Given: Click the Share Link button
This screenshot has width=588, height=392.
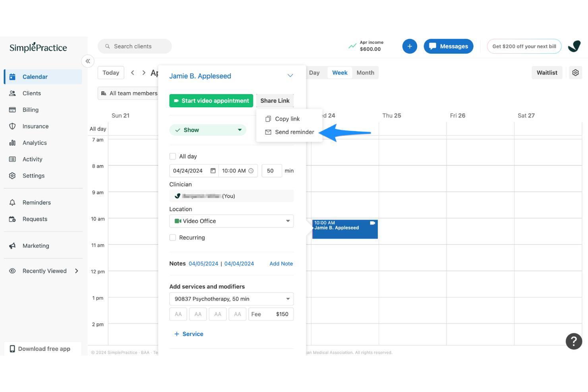Looking at the screenshot, I should pos(275,101).
